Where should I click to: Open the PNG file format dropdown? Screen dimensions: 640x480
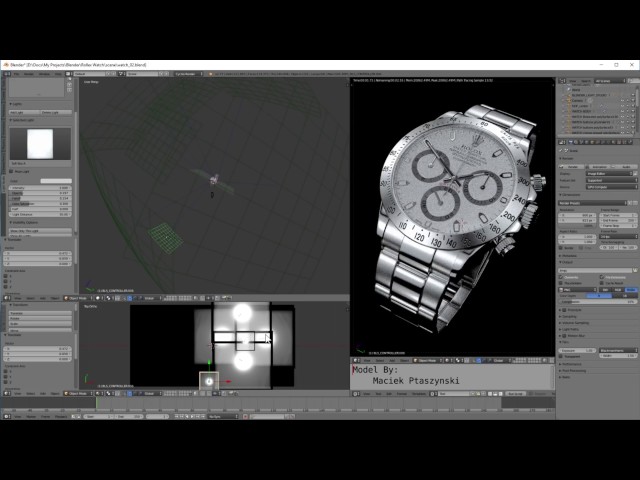577,290
